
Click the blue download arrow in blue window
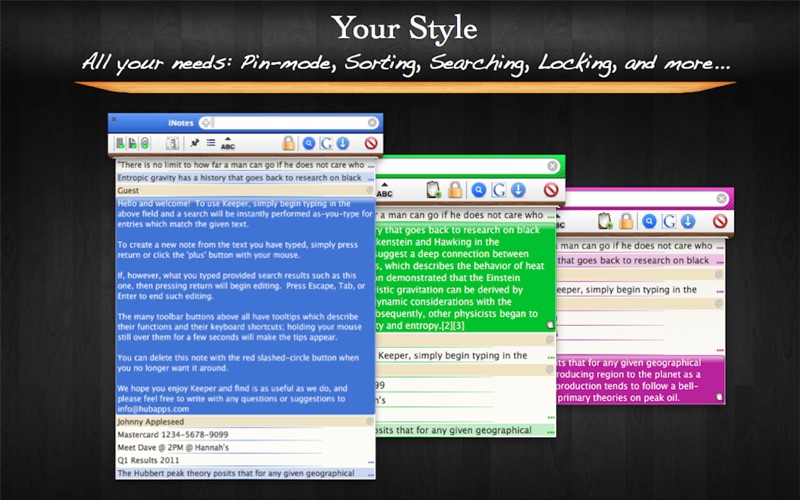342,143
